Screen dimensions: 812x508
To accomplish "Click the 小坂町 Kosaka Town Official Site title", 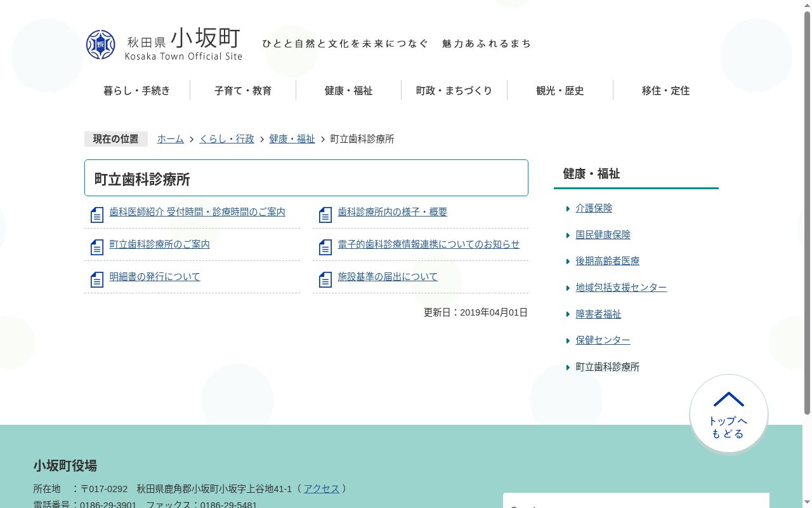I will point(183,44).
